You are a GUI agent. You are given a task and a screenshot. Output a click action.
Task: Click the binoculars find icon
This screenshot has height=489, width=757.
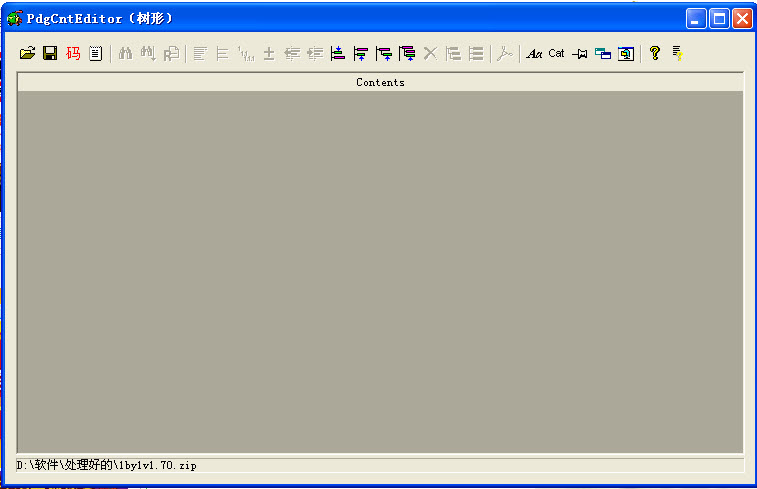point(125,54)
